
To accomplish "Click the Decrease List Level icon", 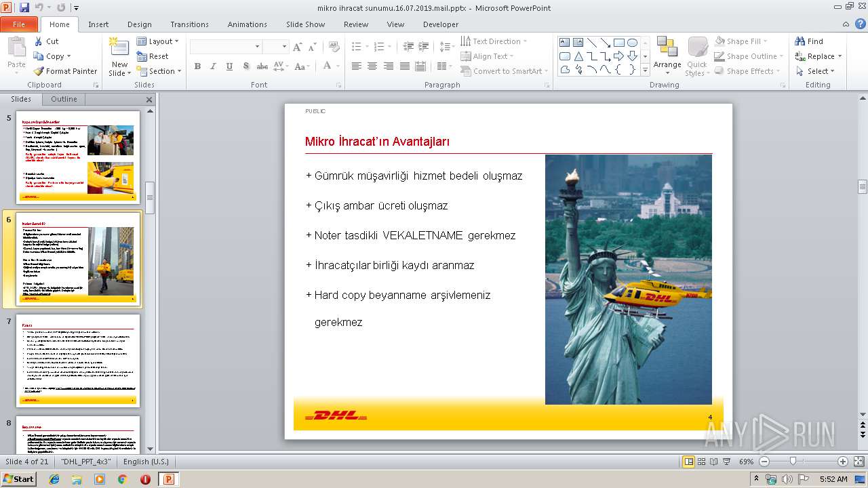I will tap(408, 47).
